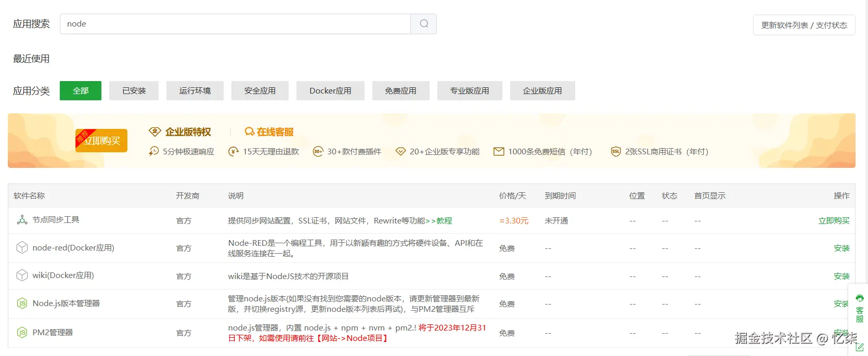Show the 企业版应用 category
The height and width of the screenshot is (356, 868).
coord(542,91)
